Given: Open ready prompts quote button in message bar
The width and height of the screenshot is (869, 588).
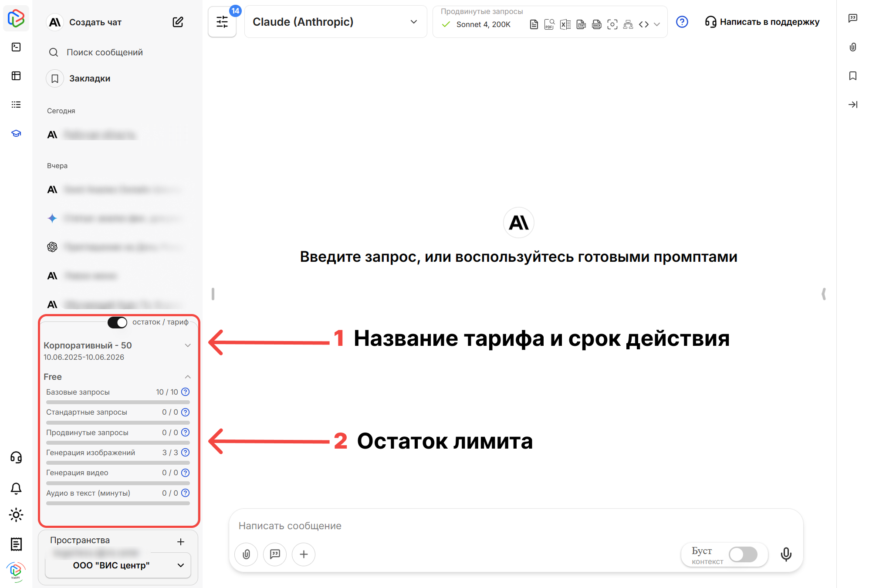Looking at the screenshot, I should 275,554.
